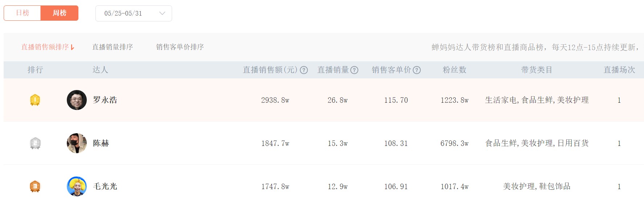Open 毛光光's profile avatar
This screenshot has width=644, height=204.
tap(77, 186)
